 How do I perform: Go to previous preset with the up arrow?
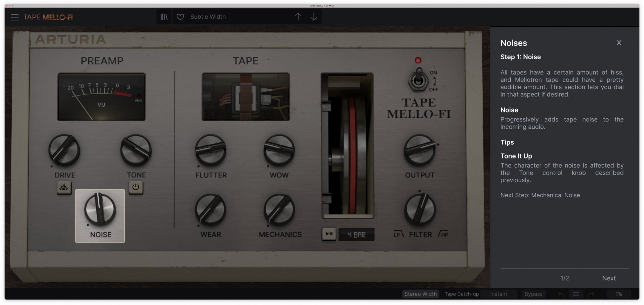click(298, 17)
